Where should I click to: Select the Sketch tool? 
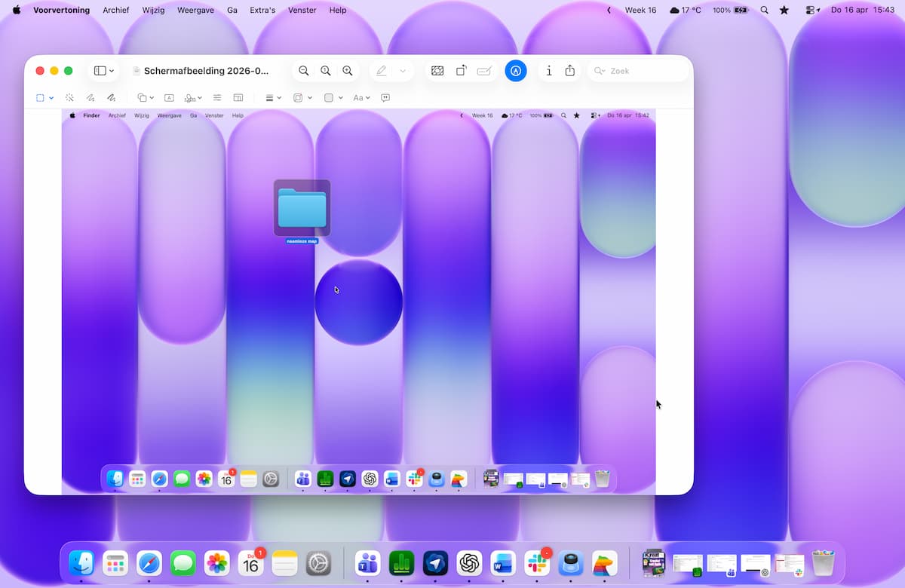90,98
